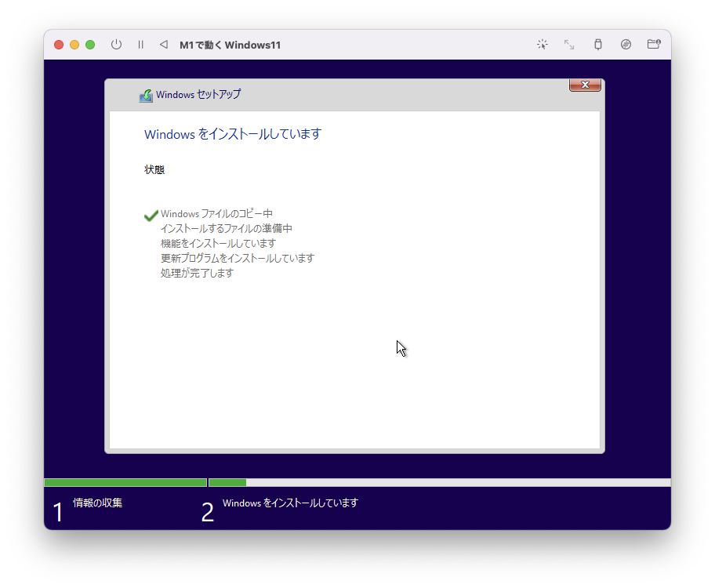715x588 pixels.
Task: Click the second installation progress bar segment
Action: (x=440, y=483)
